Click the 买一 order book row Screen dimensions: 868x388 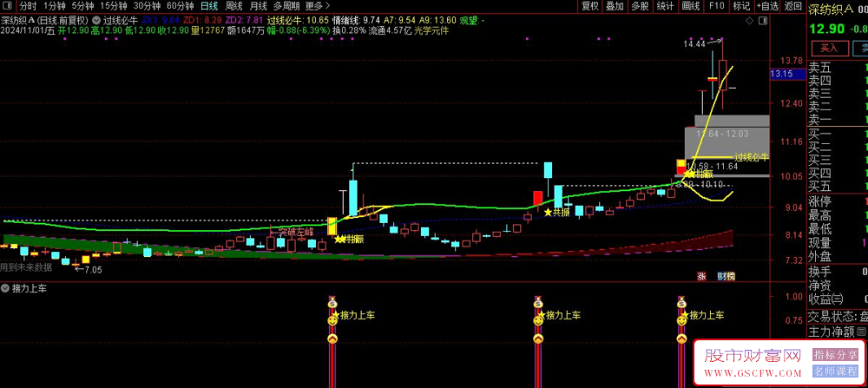tap(838, 134)
